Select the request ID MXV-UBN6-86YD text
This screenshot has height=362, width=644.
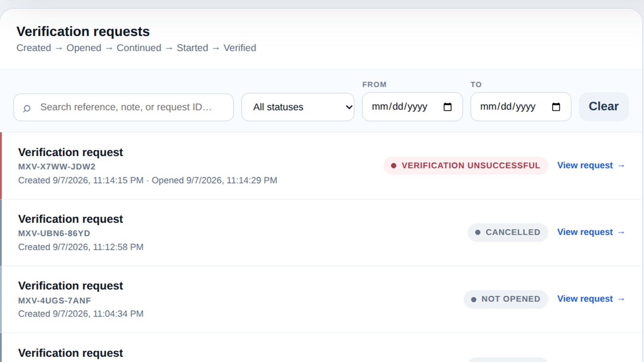[54, 233]
